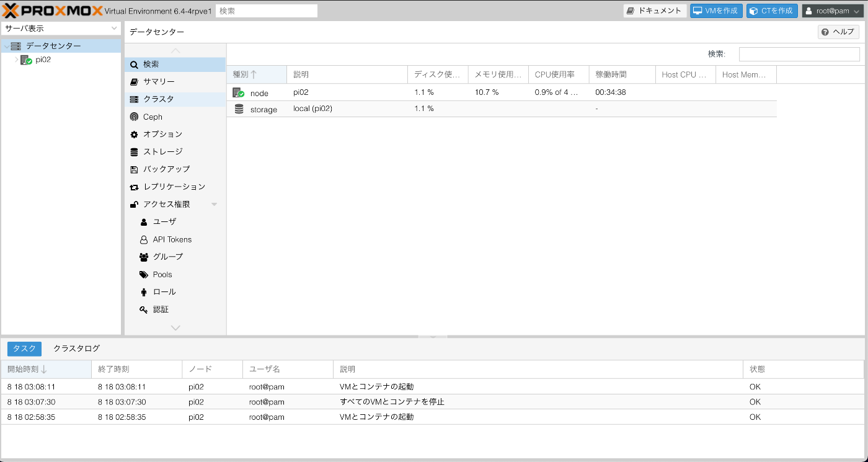Click the 認証 key icon

tap(144, 309)
